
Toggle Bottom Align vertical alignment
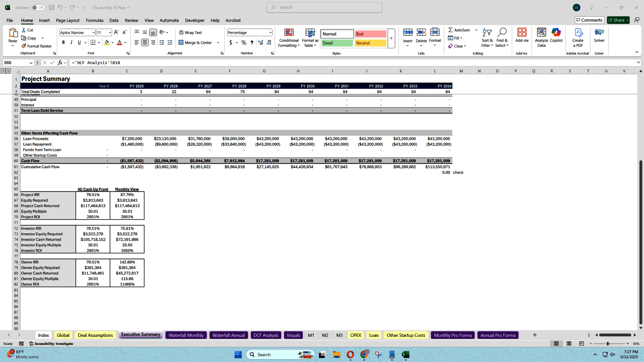coord(153,33)
